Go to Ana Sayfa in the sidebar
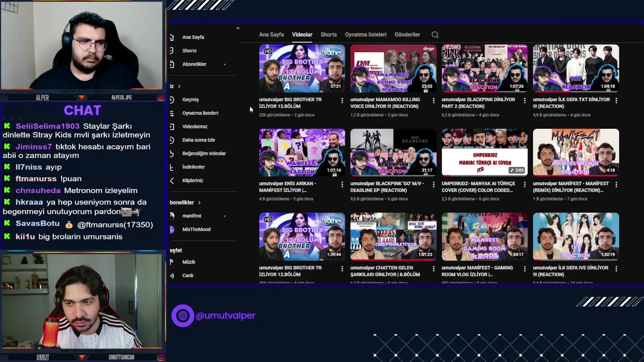The width and height of the screenshot is (644, 362). coord(193,37)
